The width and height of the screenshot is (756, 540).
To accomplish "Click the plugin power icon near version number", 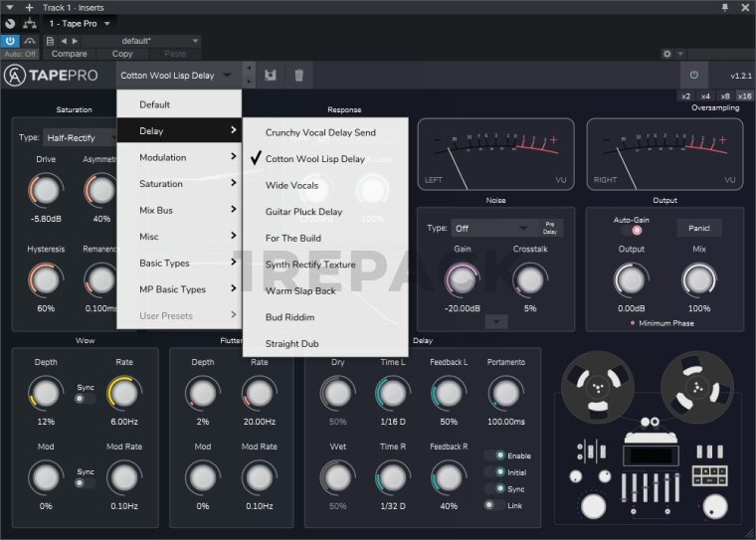I will coord(693,75).
